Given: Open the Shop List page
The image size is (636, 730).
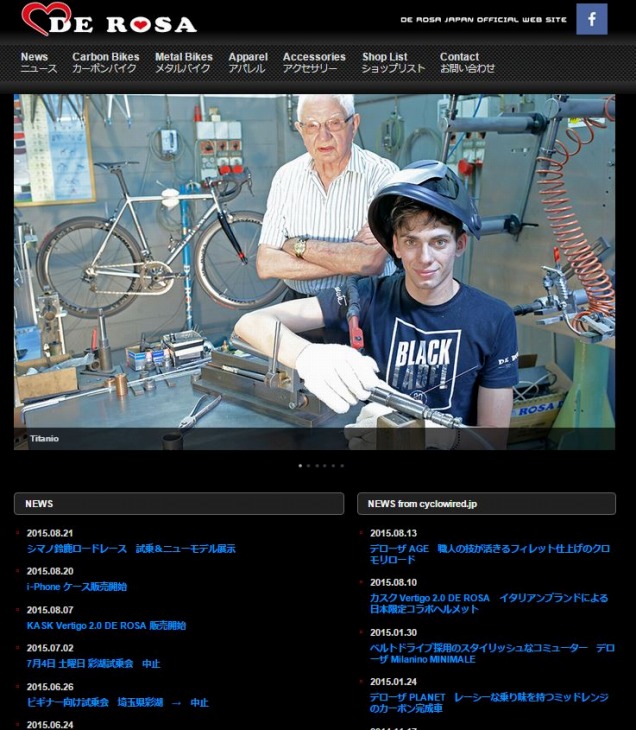Looking at the screenshot, I should [393, 63].
